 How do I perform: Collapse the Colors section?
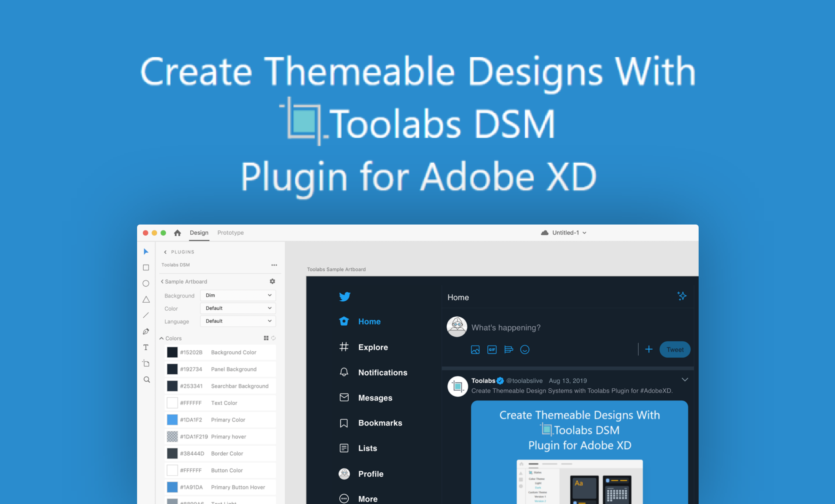click(161, 338)
